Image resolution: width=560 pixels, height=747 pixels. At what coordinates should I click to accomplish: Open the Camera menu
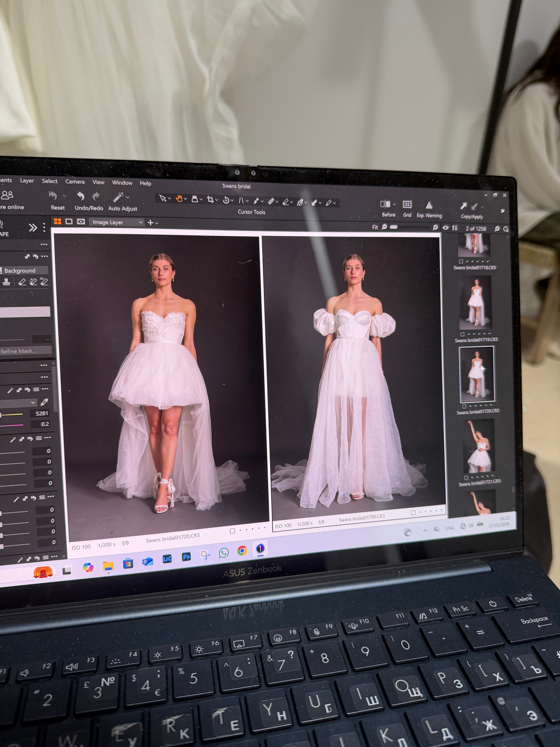coord(75,182)
